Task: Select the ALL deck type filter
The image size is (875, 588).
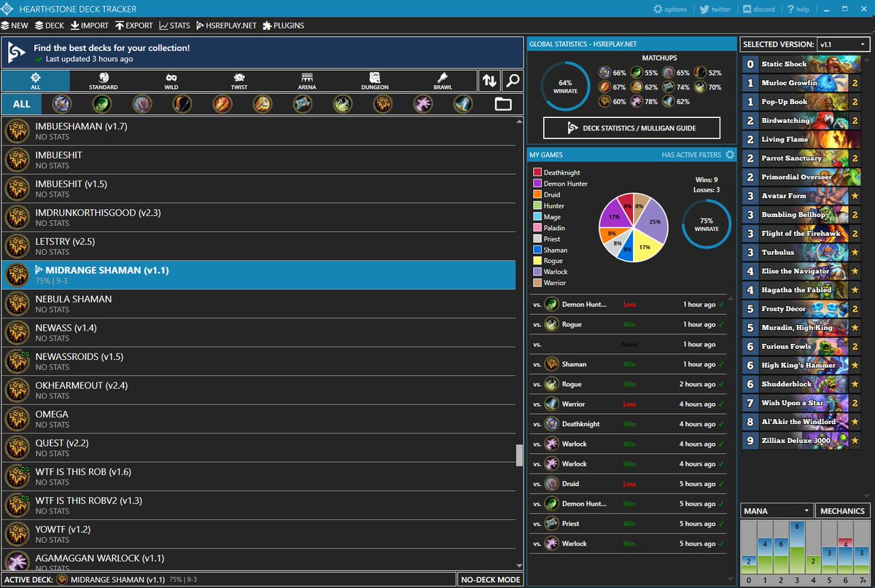Action: (x=36, y=81)
